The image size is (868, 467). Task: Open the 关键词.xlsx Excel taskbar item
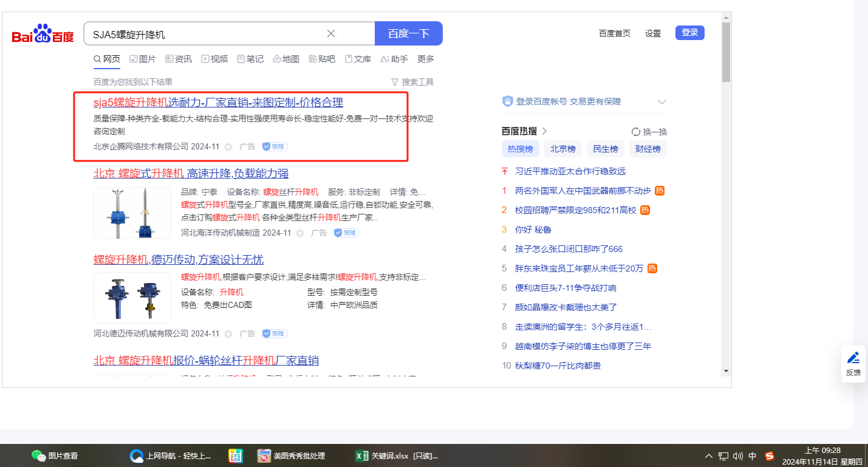(x=397, y=455)
